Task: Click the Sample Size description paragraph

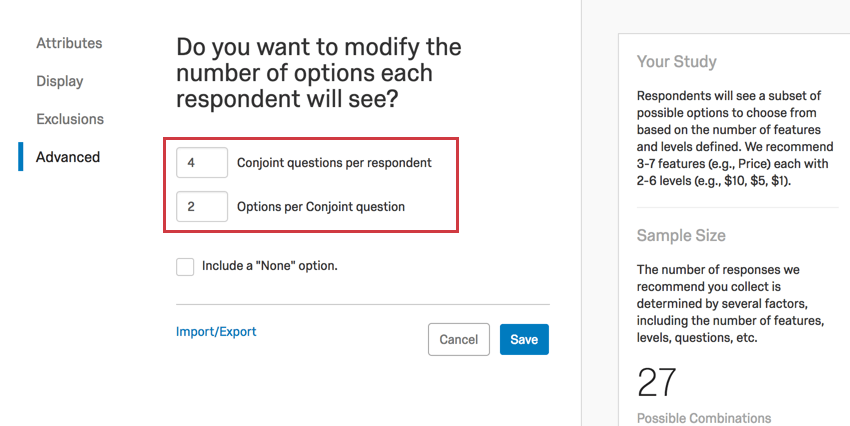Action: click(731, 304)
